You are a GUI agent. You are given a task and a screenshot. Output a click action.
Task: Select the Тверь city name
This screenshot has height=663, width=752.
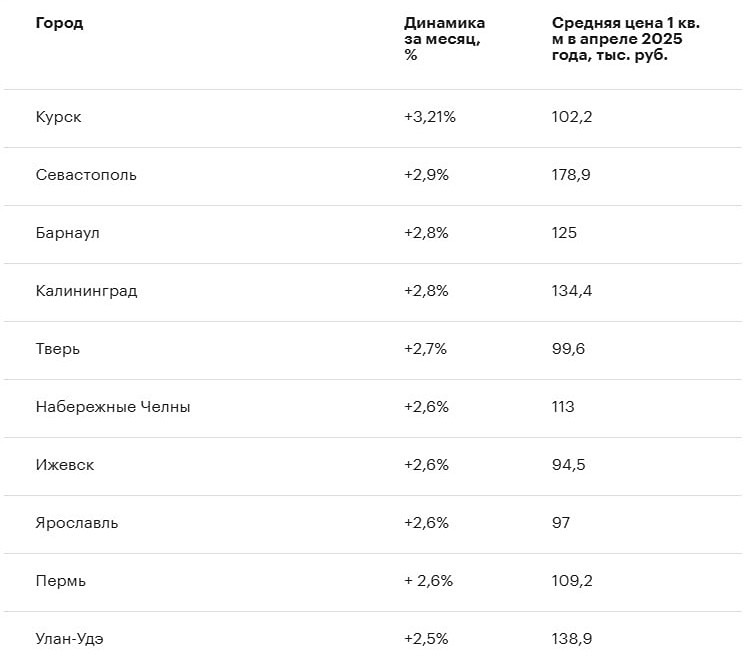coord(58,349)
